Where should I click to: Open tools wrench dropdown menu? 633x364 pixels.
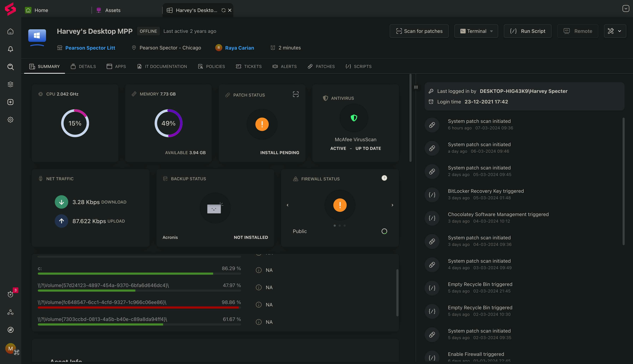615,31
